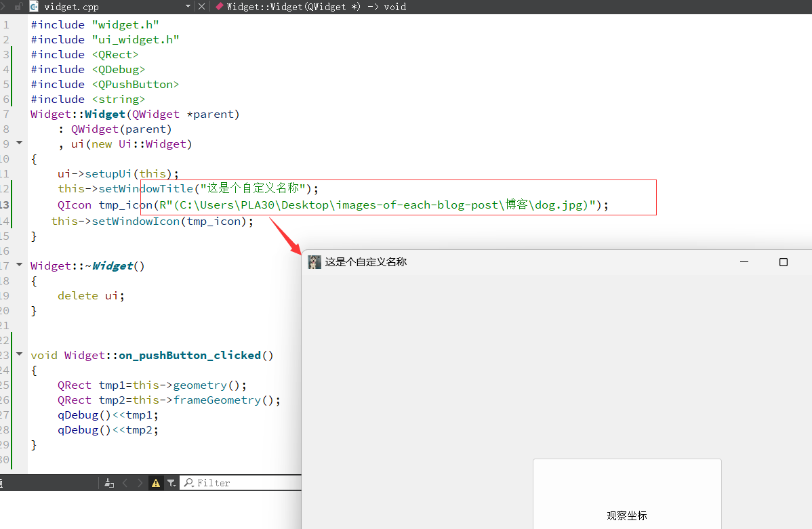Click the C++ file icon beside widget.cpp

(x=34, y=7)
